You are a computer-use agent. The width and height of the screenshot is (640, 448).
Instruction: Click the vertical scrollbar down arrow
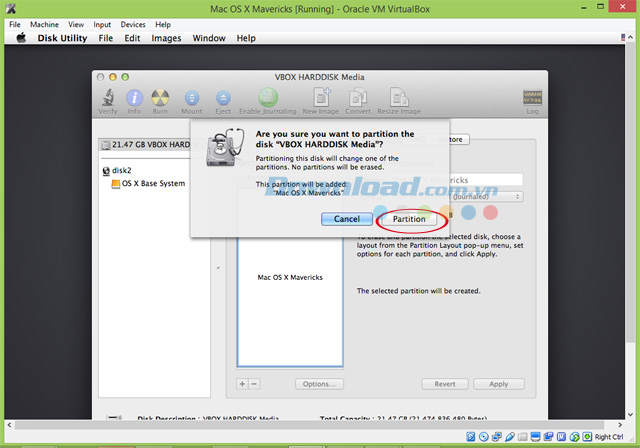tap(631, 415)
